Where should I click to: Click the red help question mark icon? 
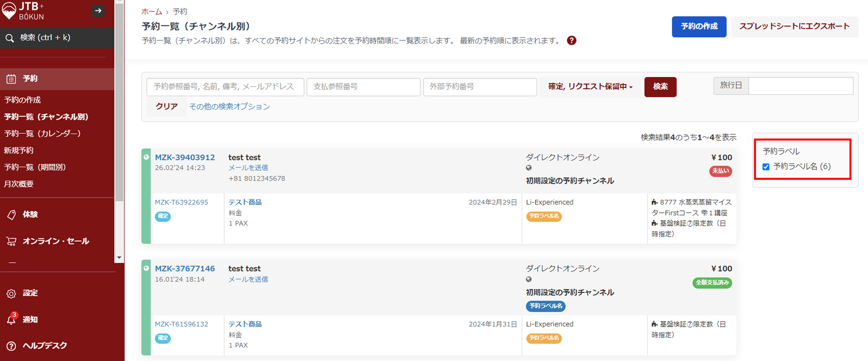pyautogui.click(x=571, y=41)
